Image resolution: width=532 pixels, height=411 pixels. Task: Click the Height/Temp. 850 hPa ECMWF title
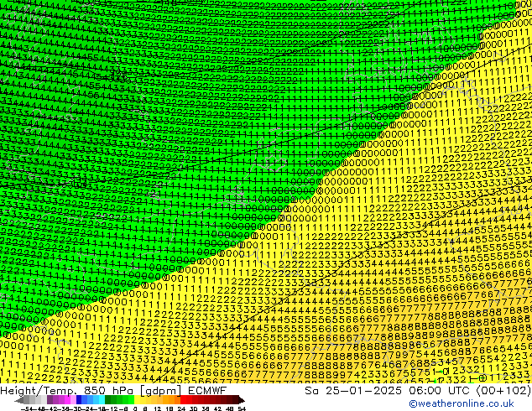point(113,390)
